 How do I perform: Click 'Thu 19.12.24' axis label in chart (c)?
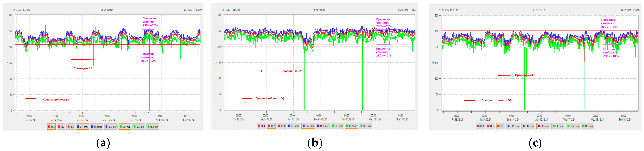point(625,120)
